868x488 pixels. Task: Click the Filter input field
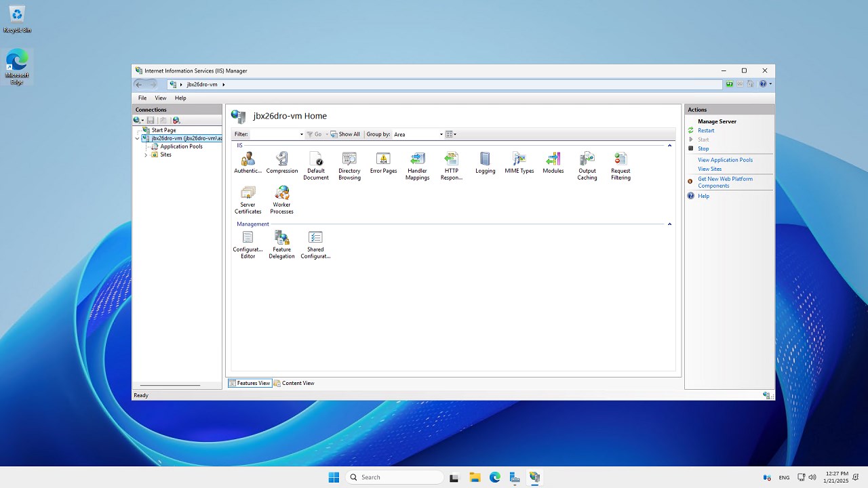[275, 134]
